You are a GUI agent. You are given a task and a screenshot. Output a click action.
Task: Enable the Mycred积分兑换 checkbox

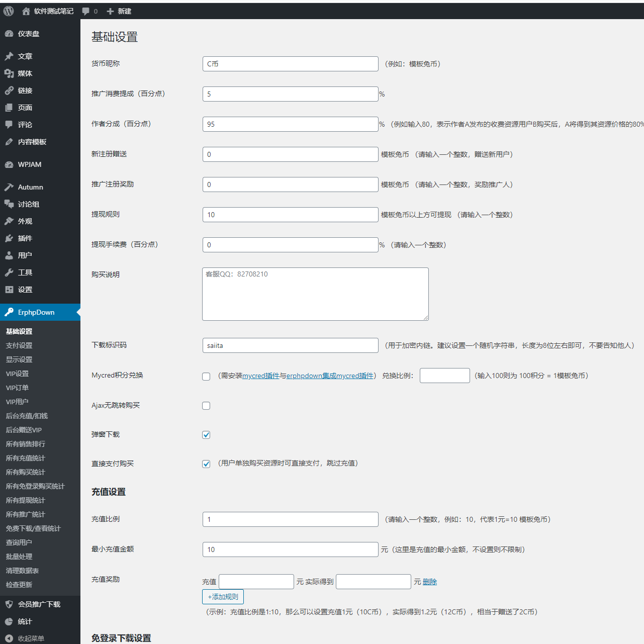tap(206, 377)
